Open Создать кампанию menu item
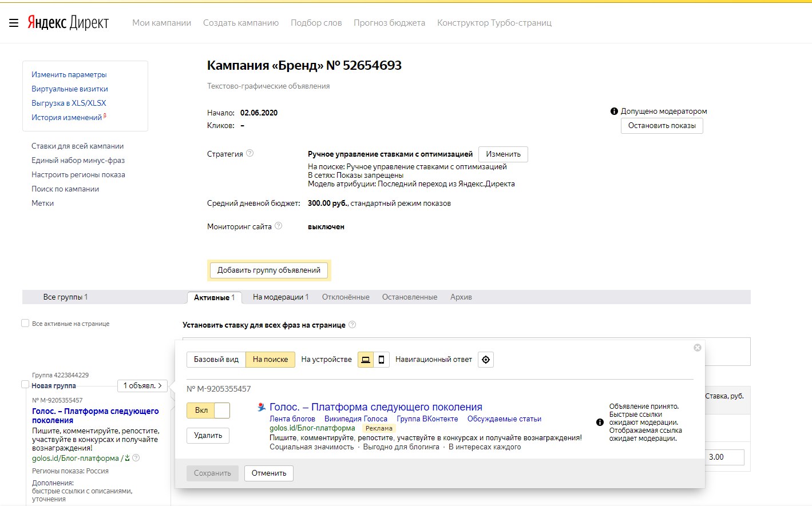The image size is (812, 506). (x=241, y=23)
